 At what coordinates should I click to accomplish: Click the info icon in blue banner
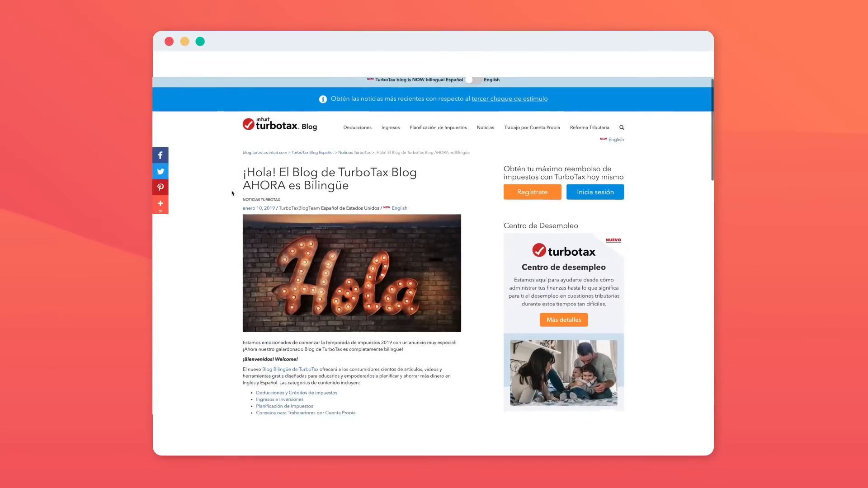pyautogui.click(x=323, y=99)
